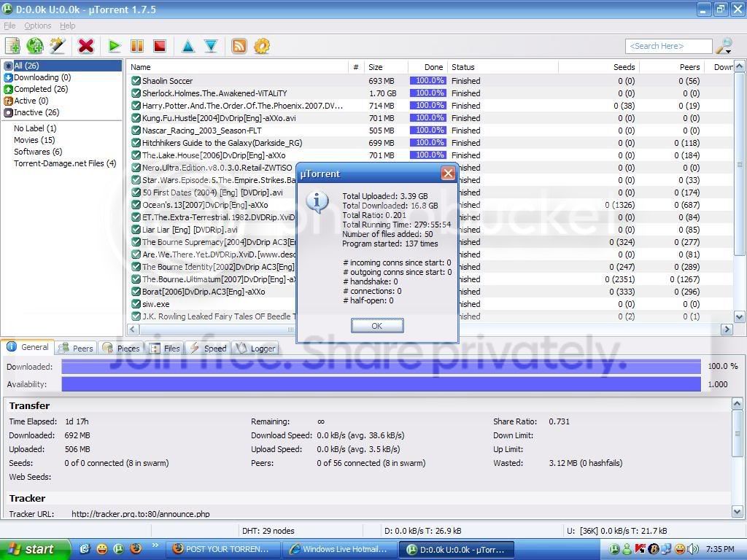
Task: Open the File menu
Action: coord(9,26)
